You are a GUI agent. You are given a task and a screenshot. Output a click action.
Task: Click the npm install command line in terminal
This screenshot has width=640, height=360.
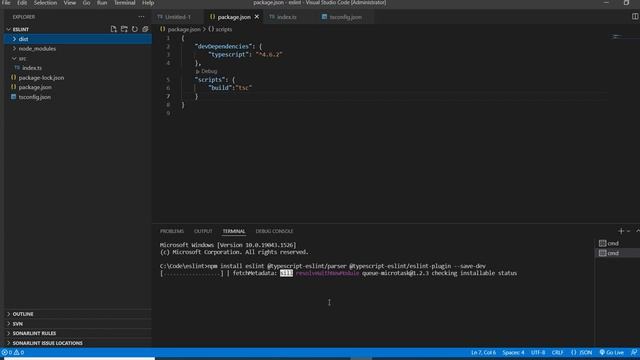pyautogui.click(x=322, y=266)
